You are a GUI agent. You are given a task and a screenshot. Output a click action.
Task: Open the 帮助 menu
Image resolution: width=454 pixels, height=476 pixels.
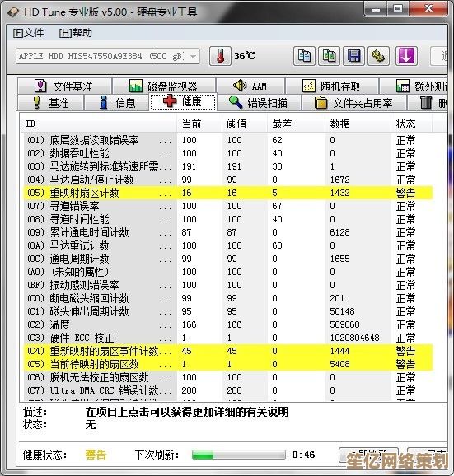point(75,33)
